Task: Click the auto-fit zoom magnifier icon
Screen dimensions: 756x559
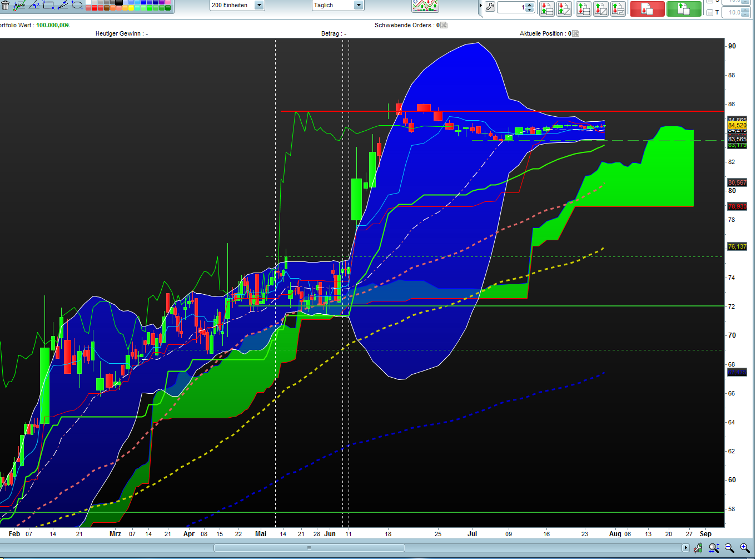Action: (714, 548)
